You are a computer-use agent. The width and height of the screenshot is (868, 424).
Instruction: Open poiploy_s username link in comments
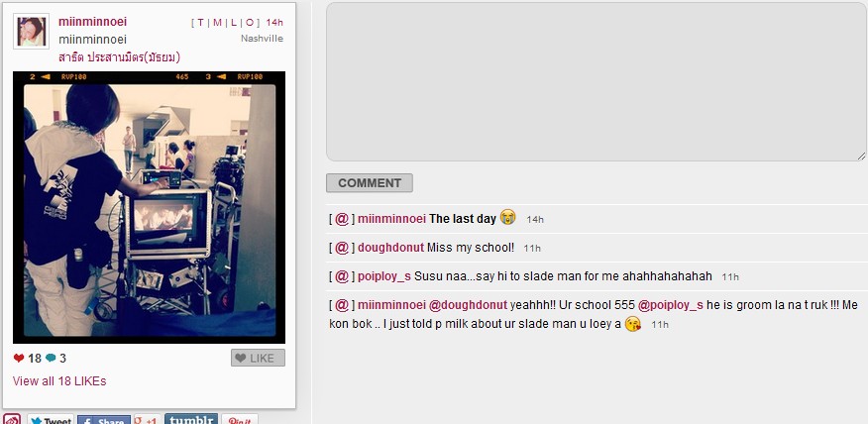point(384,276)
